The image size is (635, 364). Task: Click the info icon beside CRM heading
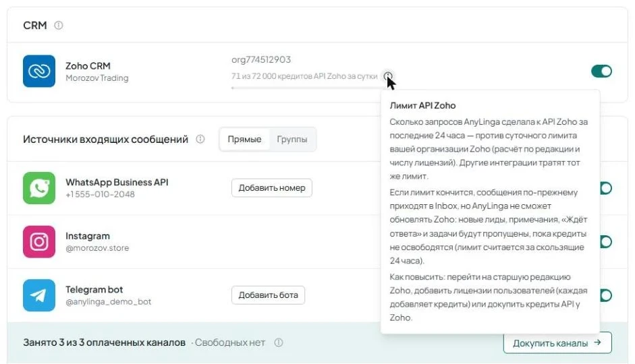58,26
